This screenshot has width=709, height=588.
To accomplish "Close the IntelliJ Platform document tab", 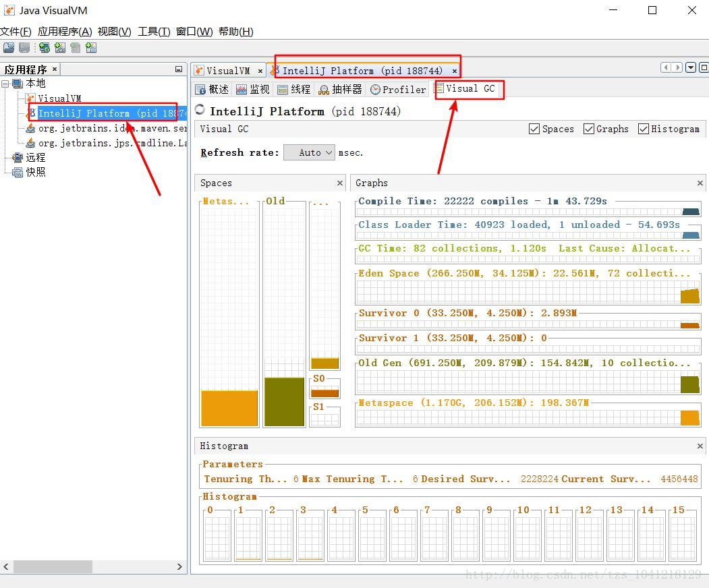I will (455, 71).
